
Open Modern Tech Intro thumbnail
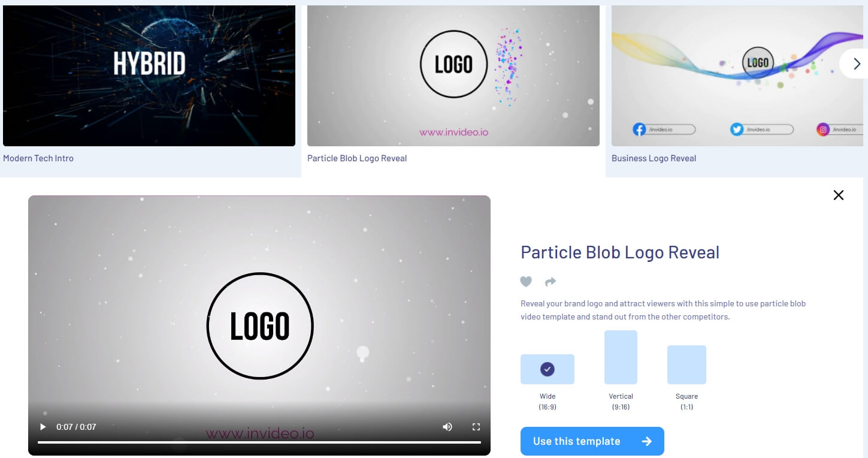[x=149, y=76]
